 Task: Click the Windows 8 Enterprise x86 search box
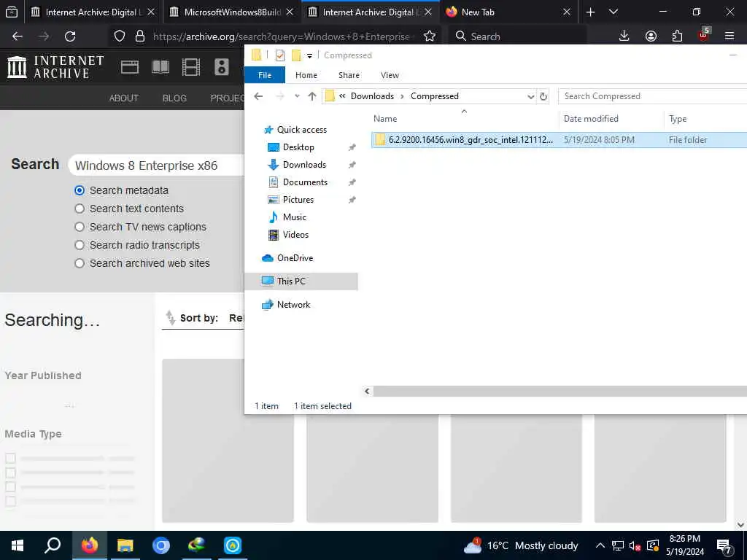157,166
